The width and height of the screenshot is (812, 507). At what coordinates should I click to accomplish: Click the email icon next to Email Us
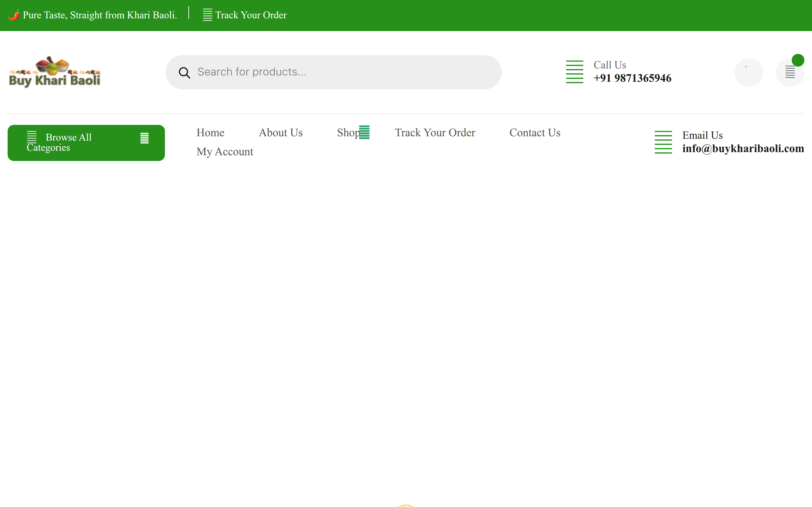coord(663,142)
